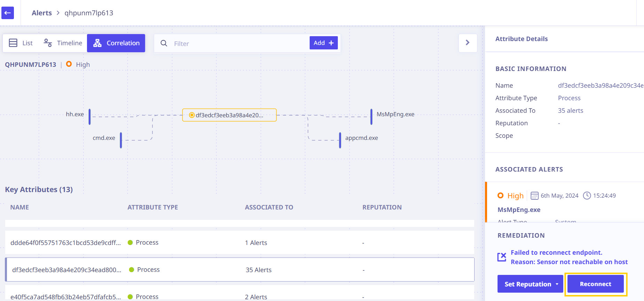Click the search magnifier icon

164,43
